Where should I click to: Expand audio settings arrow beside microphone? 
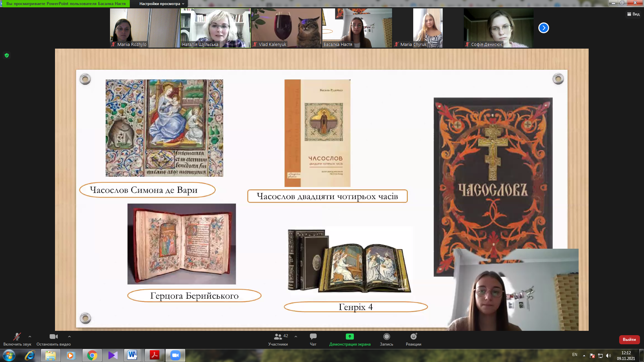[30, 337]
